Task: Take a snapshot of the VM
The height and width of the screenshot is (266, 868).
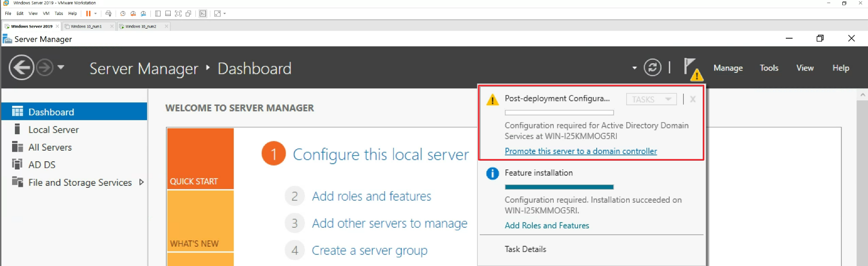Action: pyautogui.click(x=123, y=14)
